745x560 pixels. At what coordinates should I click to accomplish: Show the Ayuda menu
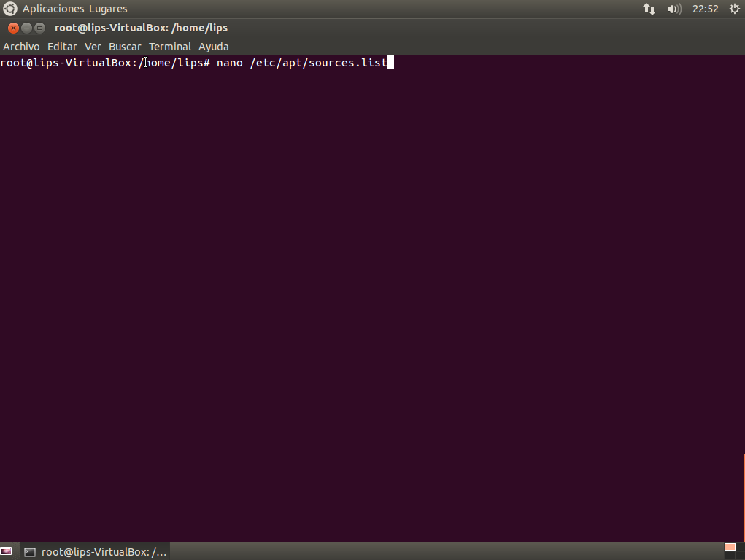(x=214, y=46)
